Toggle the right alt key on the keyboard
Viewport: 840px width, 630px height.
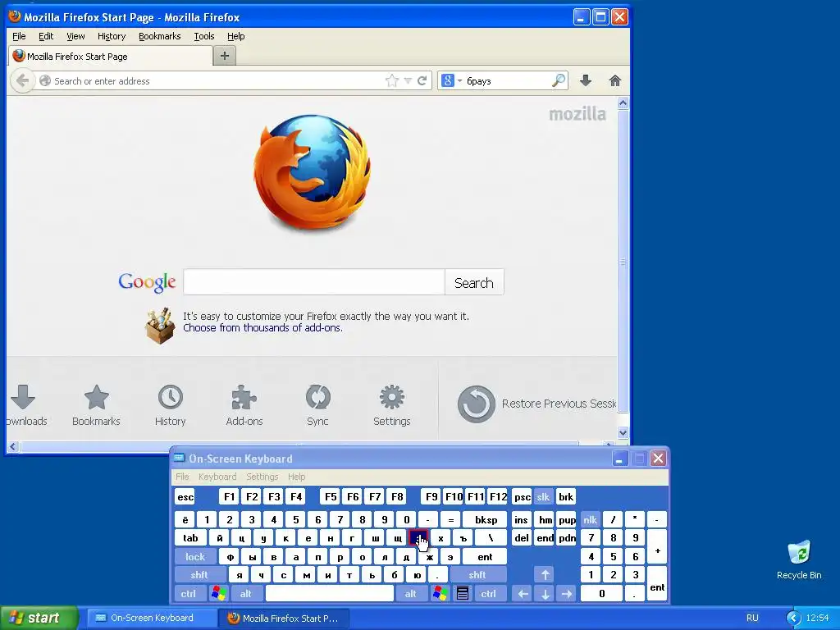[x=411, y=594]
